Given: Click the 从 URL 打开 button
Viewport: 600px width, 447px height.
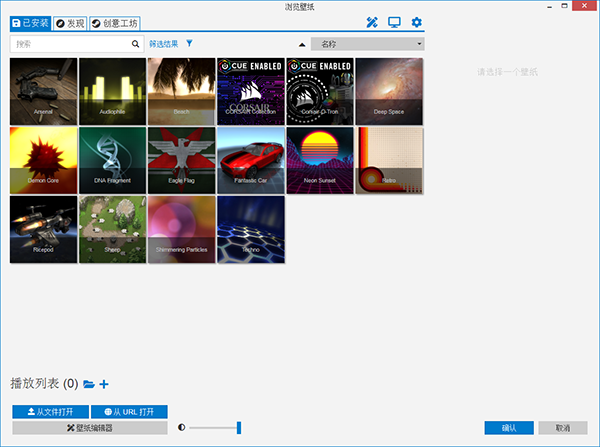Looking at the screenshot, I should tap(129, 411).
